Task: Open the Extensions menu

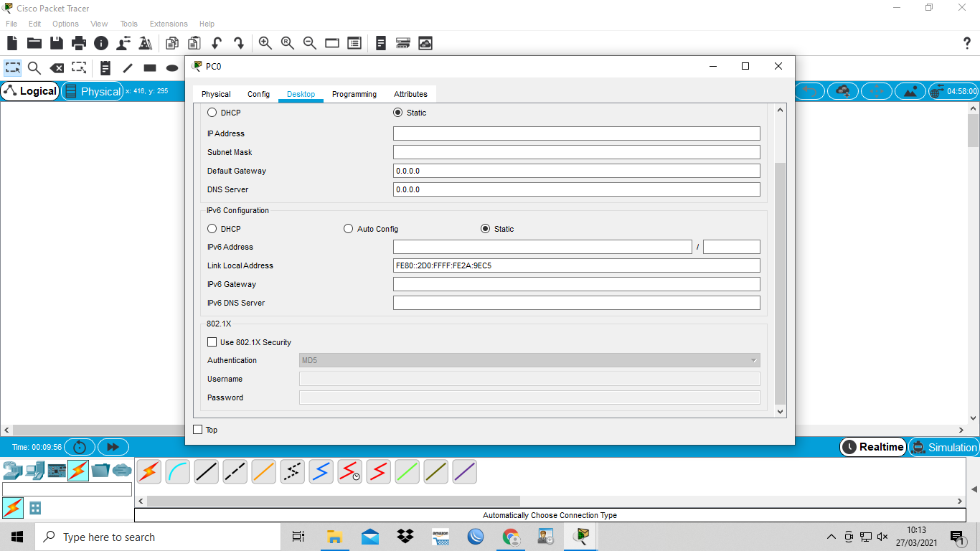Action: [169, 24]
